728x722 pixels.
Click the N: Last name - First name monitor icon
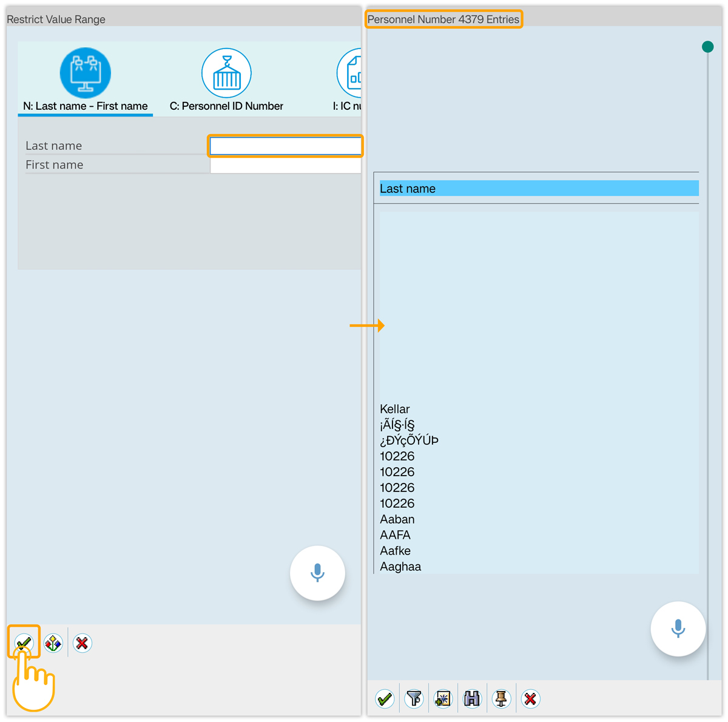(86, 73)
